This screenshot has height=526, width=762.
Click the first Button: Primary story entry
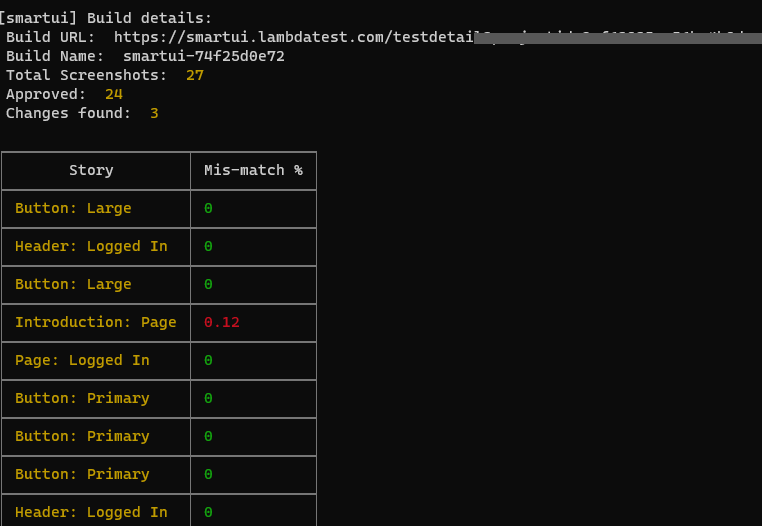[x=82, y=398]
